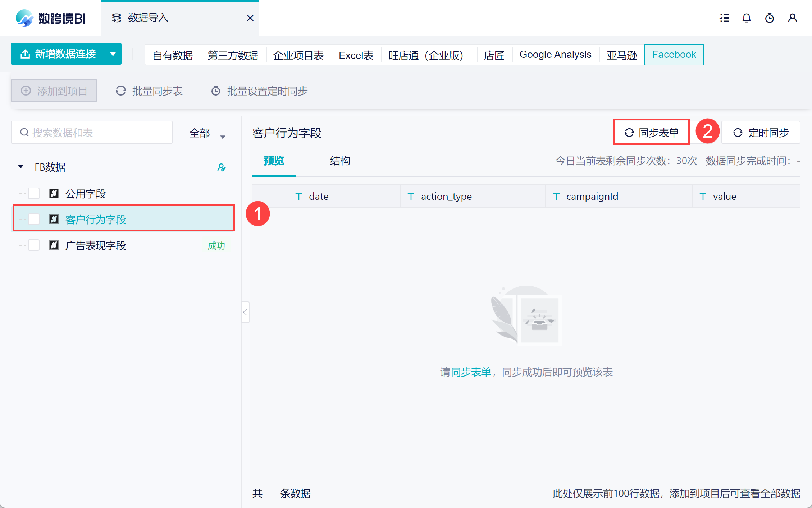
Task: Click the FB数据 permission user icon
Action: tap(221, 167)
